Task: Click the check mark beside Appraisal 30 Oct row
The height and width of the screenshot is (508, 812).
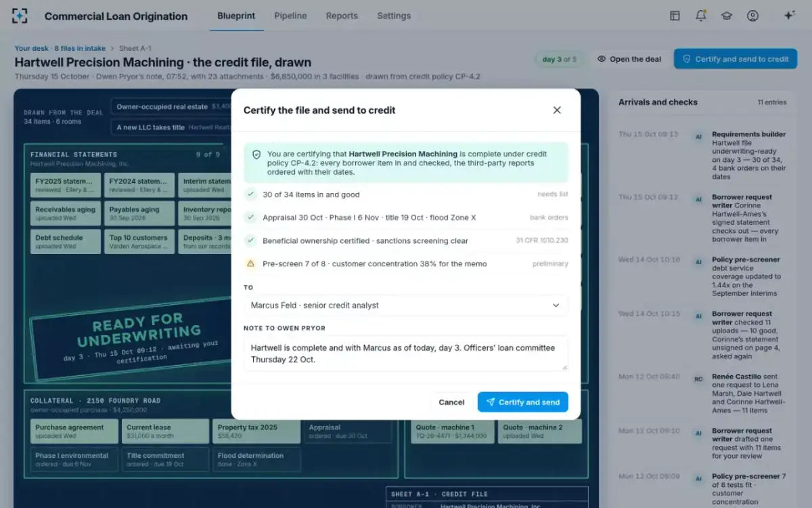Action: [251, 217]
